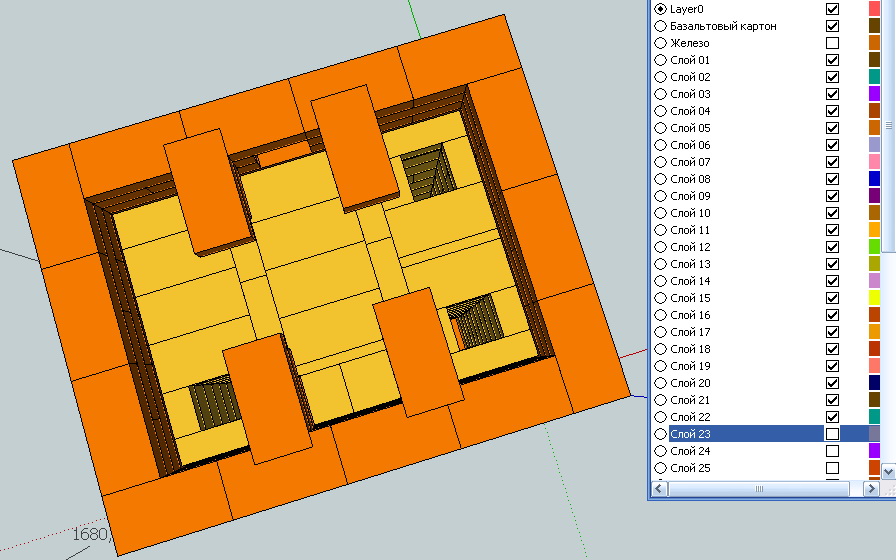Screen dimensions: 896x560
Task: Activate Слой 20 via its radio button
Action: pos(660,383)
